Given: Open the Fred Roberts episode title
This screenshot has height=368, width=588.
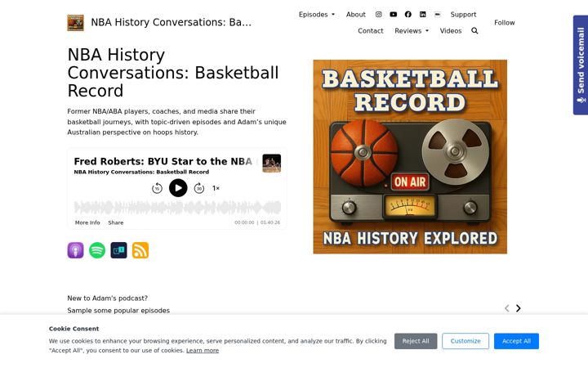Looking at the screenshot, I should pos(163,161).
